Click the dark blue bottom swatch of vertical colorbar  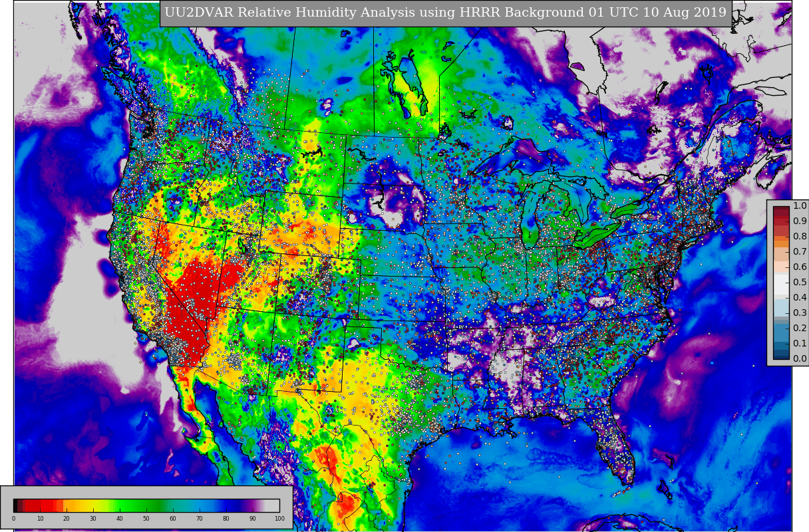pos(782,356)
